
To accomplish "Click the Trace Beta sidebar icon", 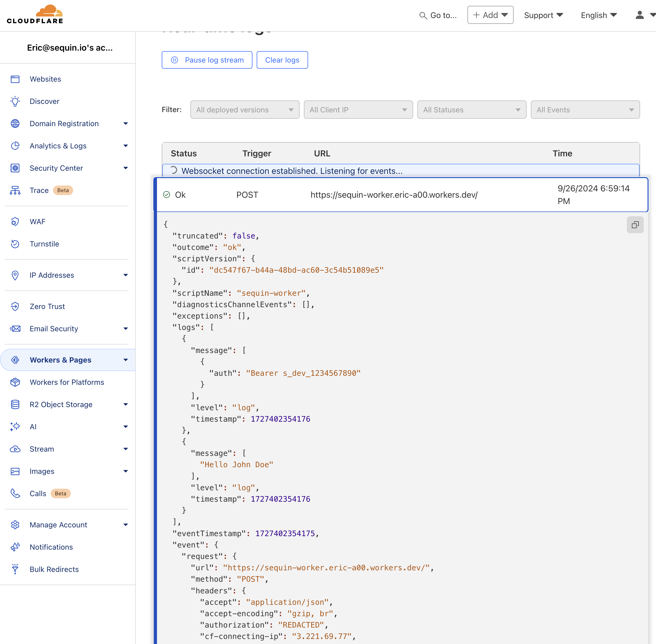I will (15, 191).
